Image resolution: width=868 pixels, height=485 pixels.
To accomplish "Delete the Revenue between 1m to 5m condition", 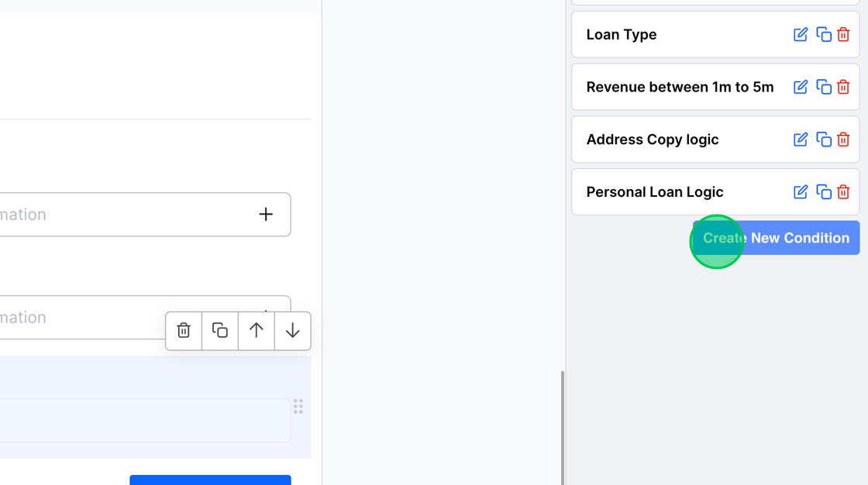I will click(x=843, y=88).
